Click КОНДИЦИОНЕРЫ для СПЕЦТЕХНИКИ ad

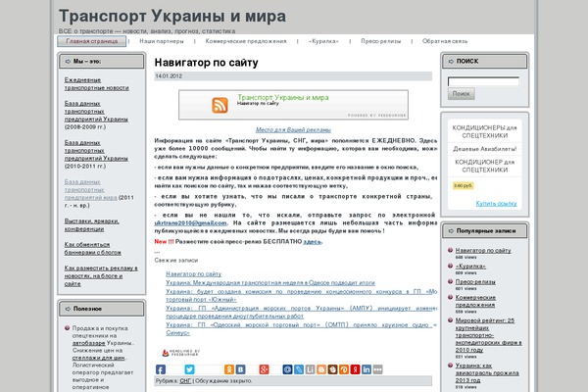tap(484, 131)
